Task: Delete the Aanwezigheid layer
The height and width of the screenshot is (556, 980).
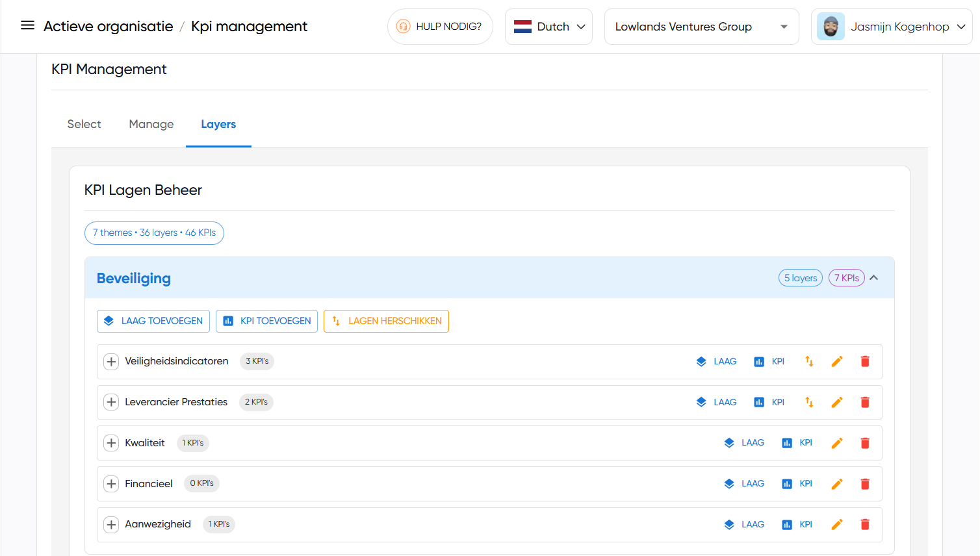Action: [865, 525]
